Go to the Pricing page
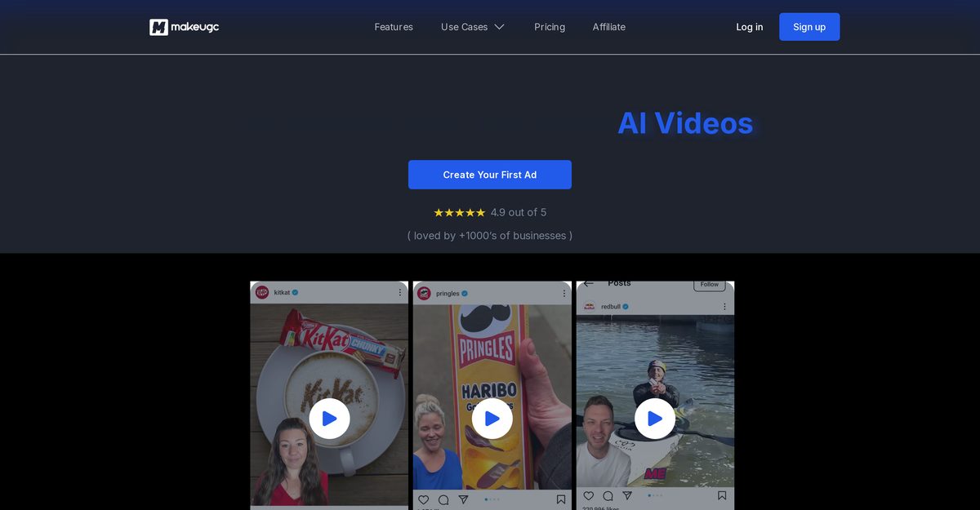The width and height of the screenshot is (980, 510). [550, 27]
